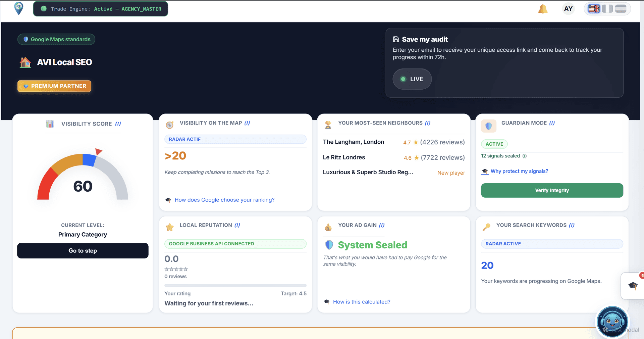This screenshot has width=644, height=339.
Task: Open info tooltip for Visibility Score
Action: click(118, 124)
